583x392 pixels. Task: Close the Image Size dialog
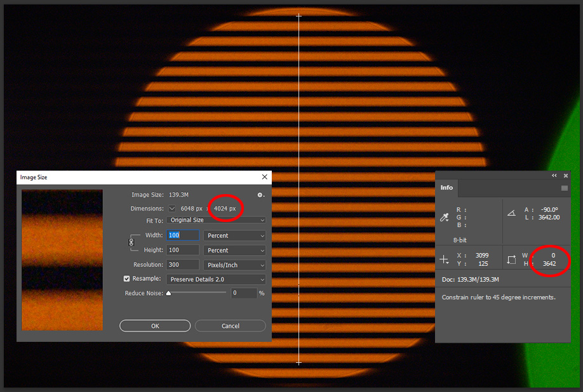pos(264,177)
